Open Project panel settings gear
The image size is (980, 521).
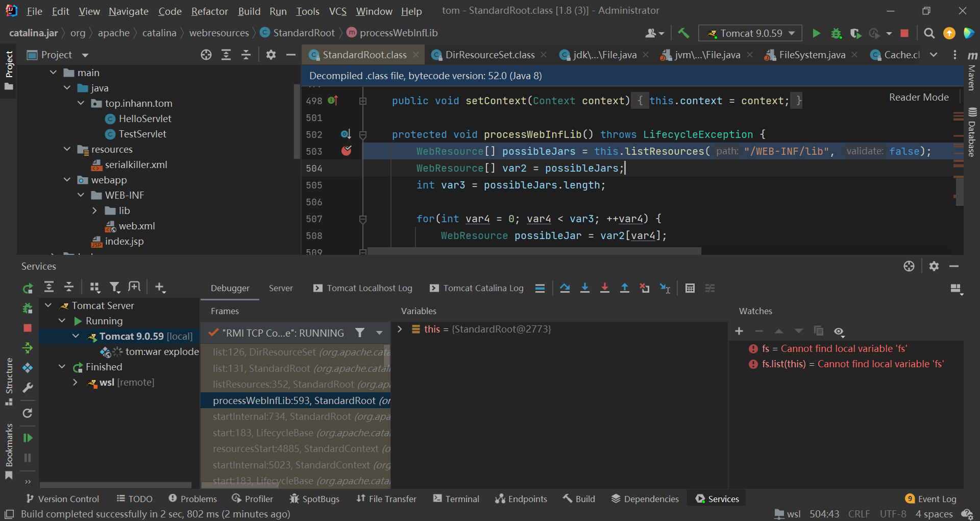(271, 55)
